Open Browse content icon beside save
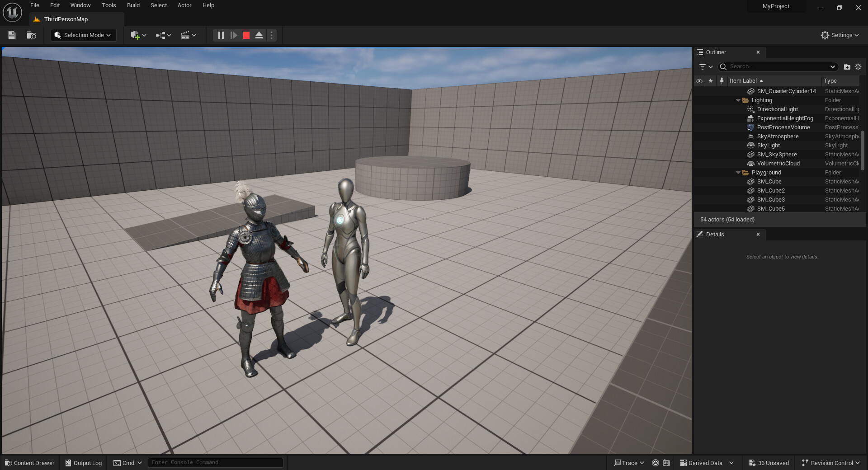The width and height of the screenshot is (868, 470). (31, 35)
